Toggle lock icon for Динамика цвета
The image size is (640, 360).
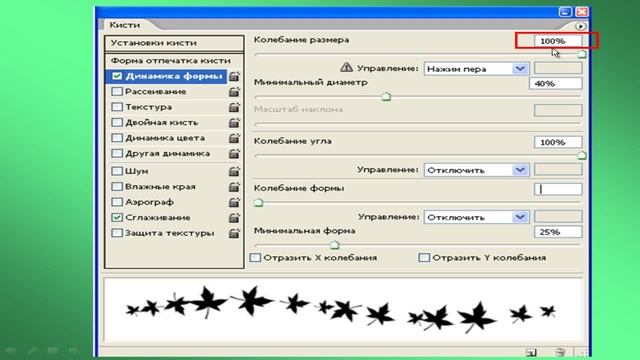coord(234,138)
